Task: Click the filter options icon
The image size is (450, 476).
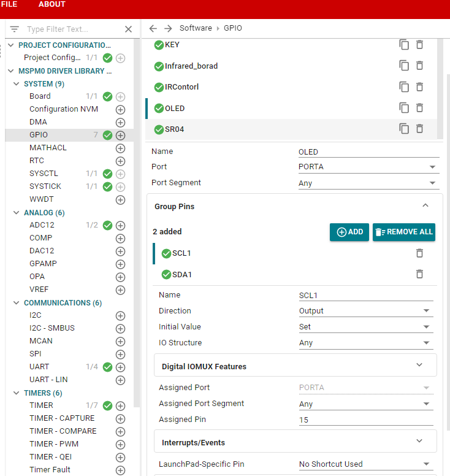Action: pyautogui.click(x=14, y=29)
